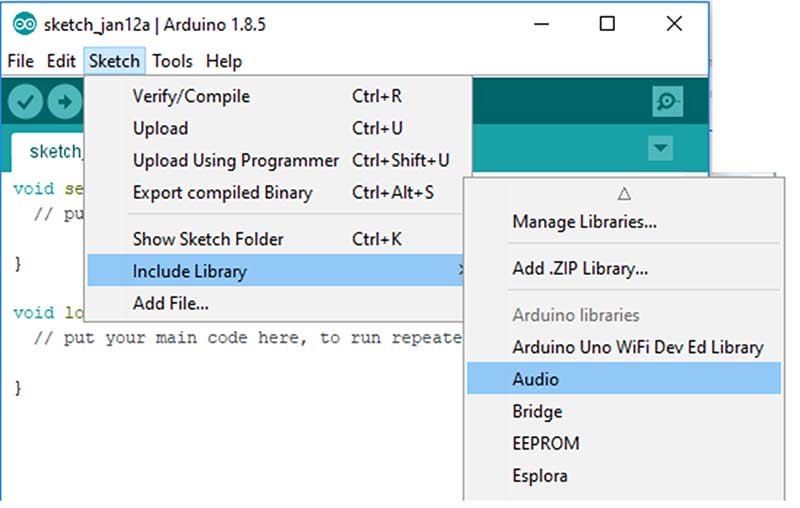Click Show Sketch Folder menu item
This screenshot has height=508, width=800.
point(208,239)
